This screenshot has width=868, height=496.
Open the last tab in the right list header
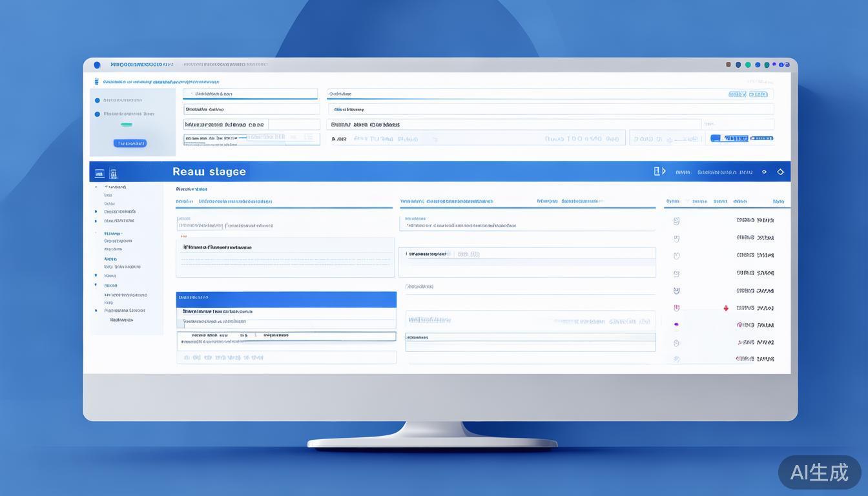778,201
